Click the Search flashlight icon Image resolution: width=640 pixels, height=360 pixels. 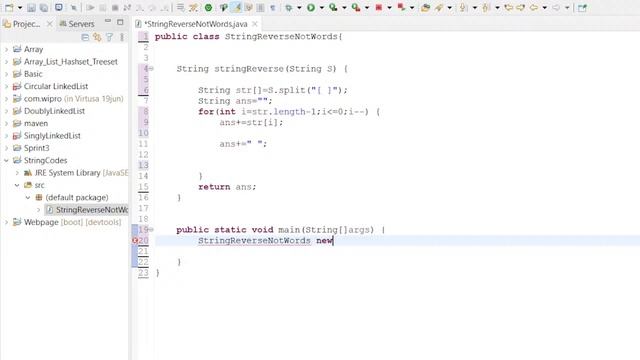point(439,7)
